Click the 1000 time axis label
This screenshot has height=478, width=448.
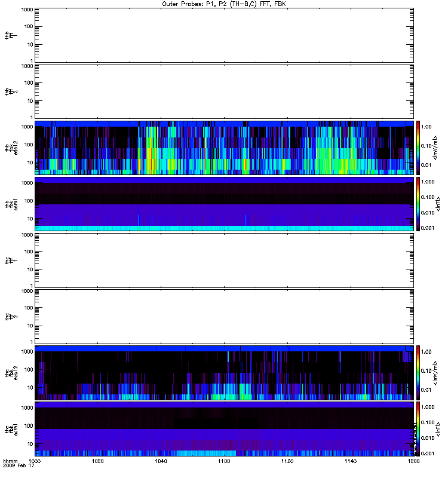[x=35, y=462]
